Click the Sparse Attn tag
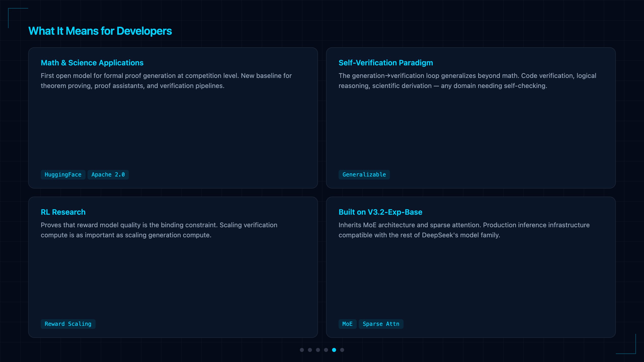The height and width of the screenshot is (362, 644). 381,324
